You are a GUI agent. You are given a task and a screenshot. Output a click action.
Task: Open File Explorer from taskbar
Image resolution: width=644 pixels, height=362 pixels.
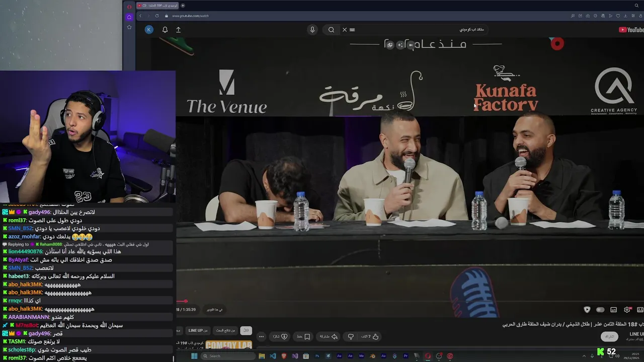coord(262,356)
